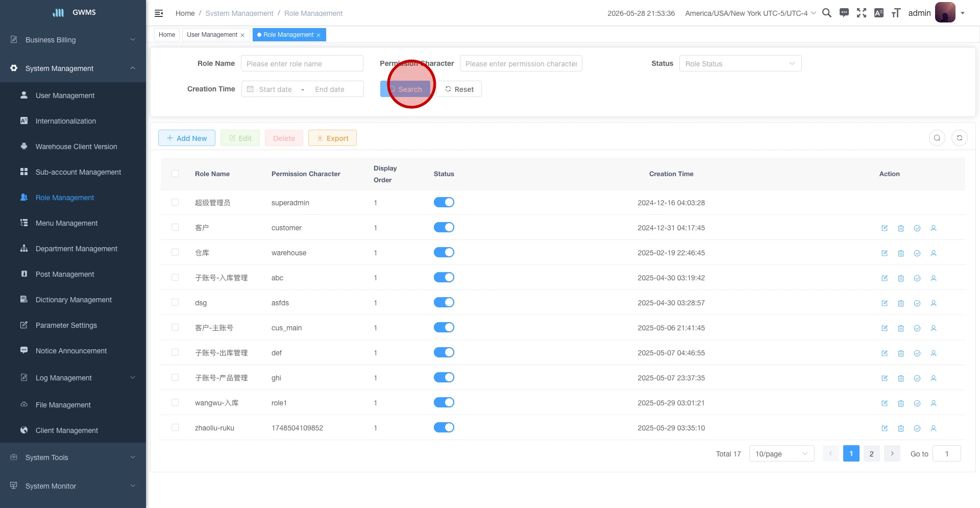Click the data permission icon in the role1 row
Image resolution: width=980 pixels, height=508 pixels.
917,403
